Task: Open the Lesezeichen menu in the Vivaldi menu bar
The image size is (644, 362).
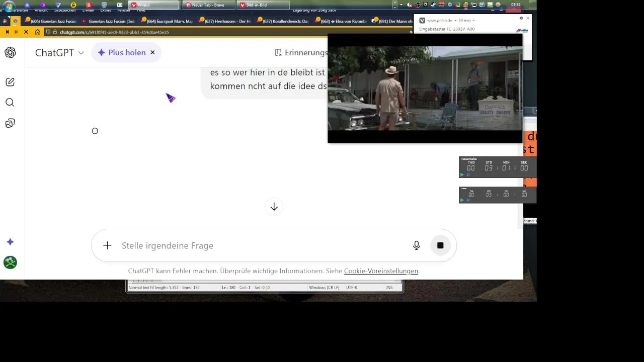Action: 65,10
